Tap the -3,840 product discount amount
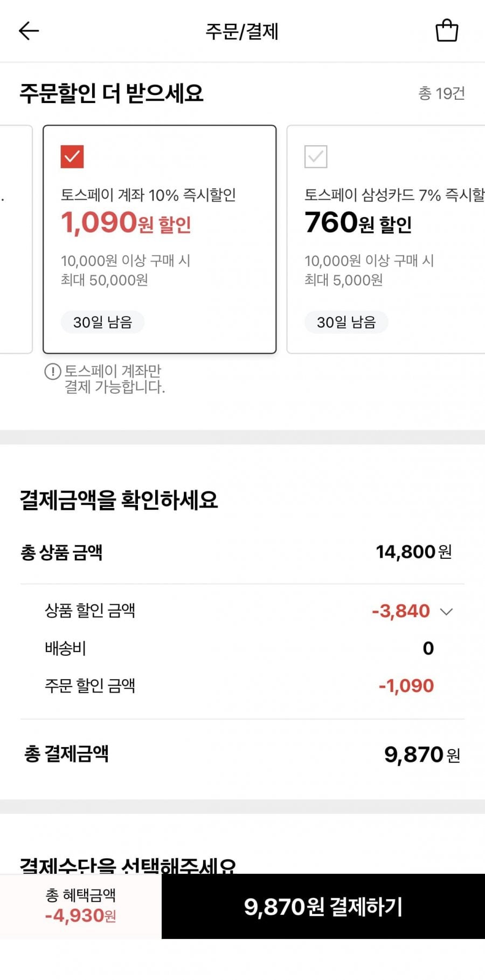This screenshot has height=980, width=485. coord(401,611)
